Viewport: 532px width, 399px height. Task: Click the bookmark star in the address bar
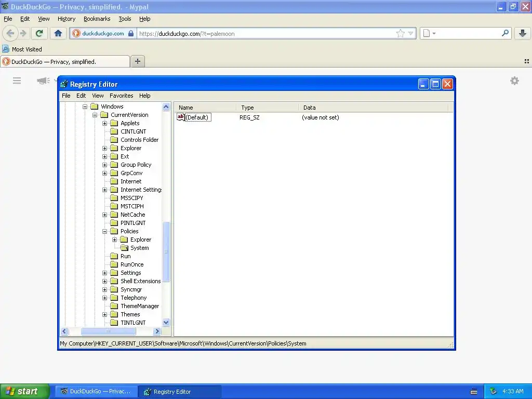[401, 33]
